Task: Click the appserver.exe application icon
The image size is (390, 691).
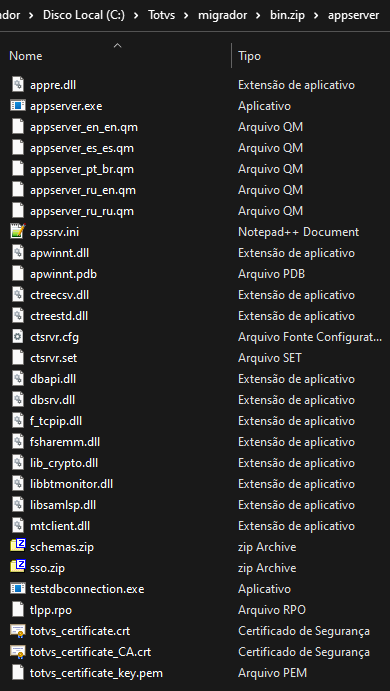Action: (x=18, y=106)
